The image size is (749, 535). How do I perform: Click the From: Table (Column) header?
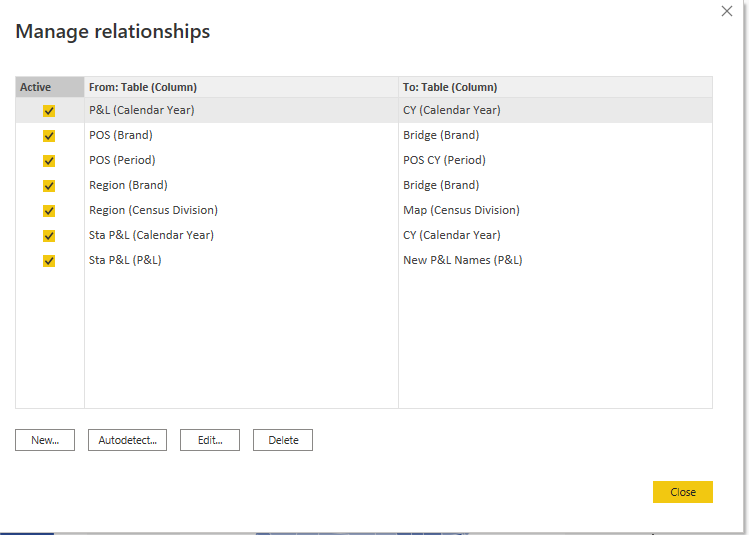coord(241,87)
